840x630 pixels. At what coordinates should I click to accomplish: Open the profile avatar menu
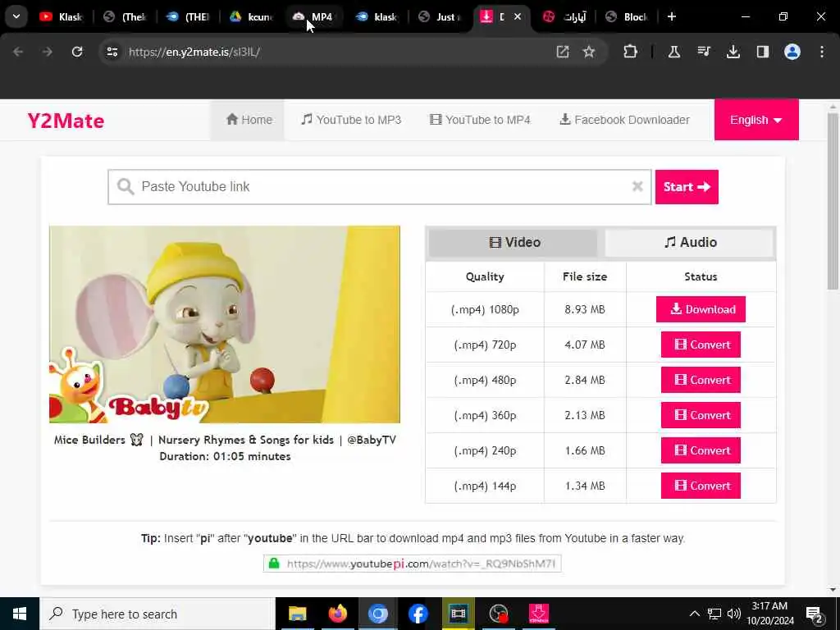[792, 52]
